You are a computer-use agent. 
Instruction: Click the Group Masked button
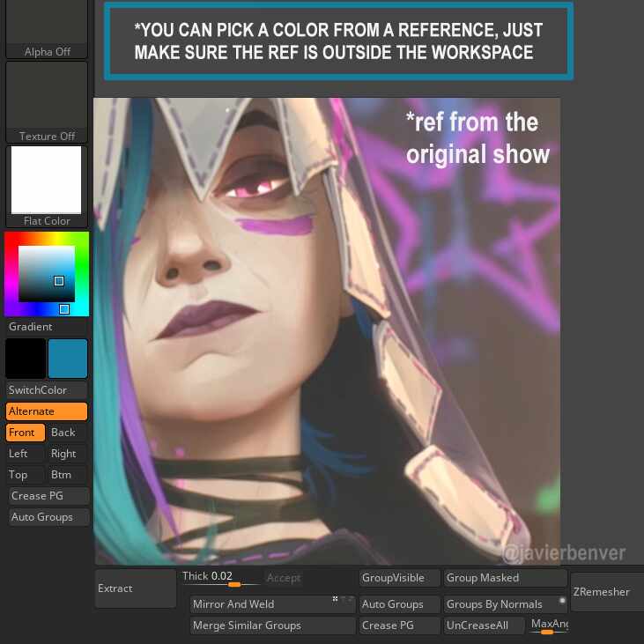(x=505, y=578)
